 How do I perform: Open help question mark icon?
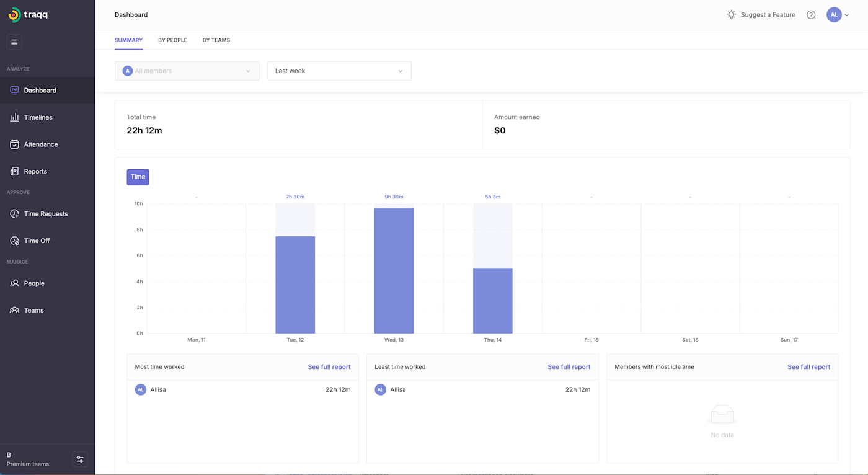[x=811, y=15]
